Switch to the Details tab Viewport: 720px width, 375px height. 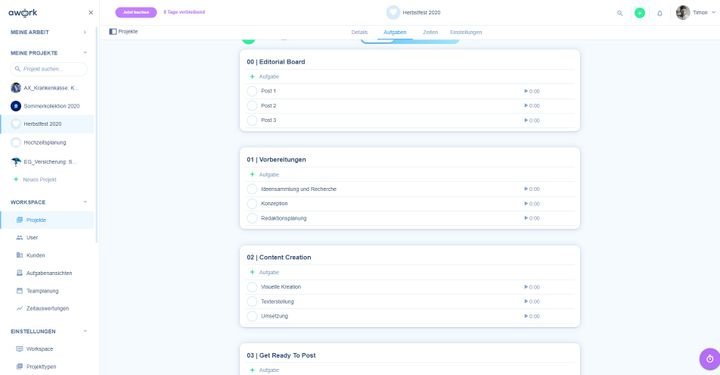tap(360, 32)
